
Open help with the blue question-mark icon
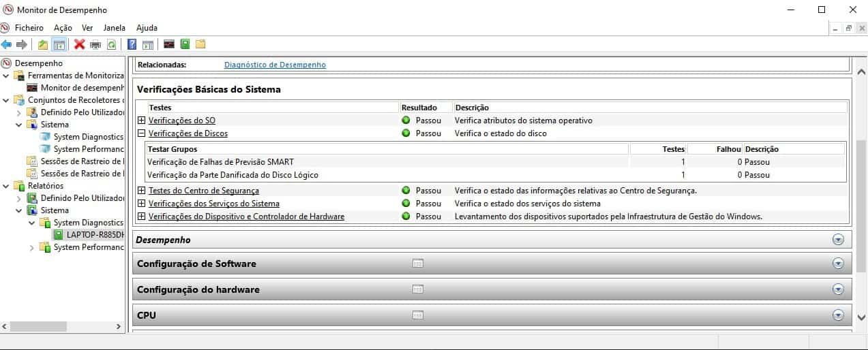point(132,45)
